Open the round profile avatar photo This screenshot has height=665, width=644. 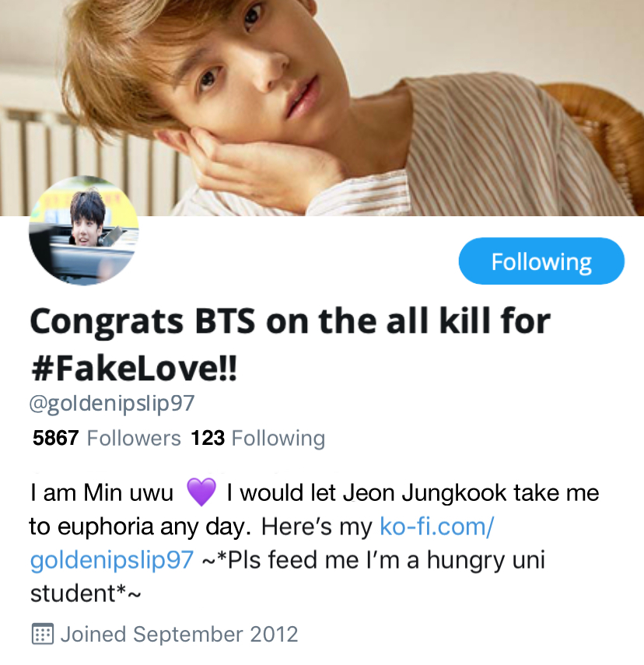[x=83, y=230]
